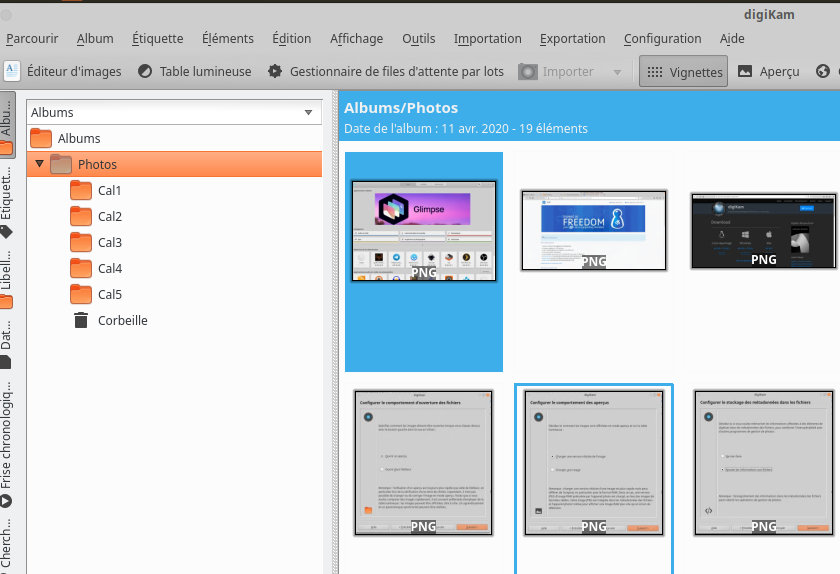The image size is (840, 574).
Task: Click the Table lumineuse icon
Action: [145, 71]
